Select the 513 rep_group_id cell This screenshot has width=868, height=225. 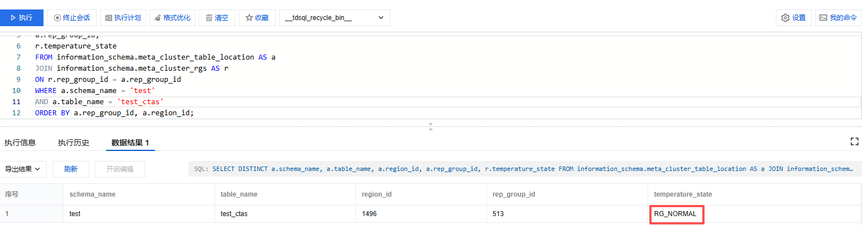click(567, 214)
